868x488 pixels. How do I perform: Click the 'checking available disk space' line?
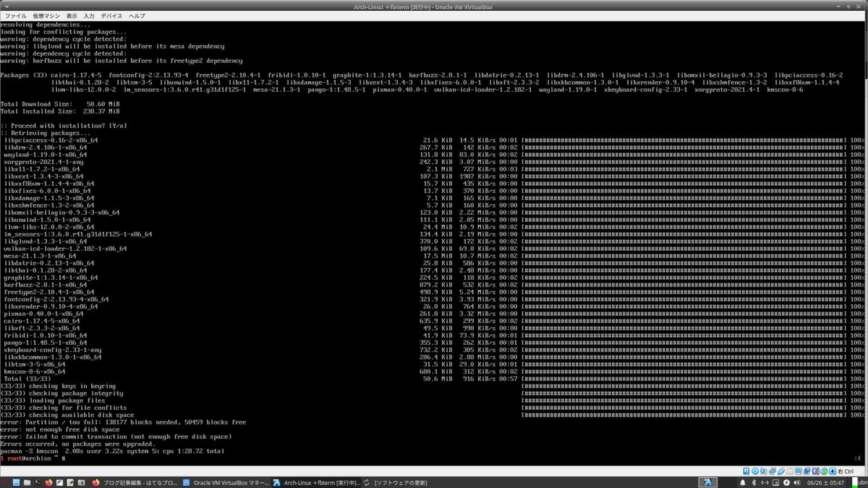[67, 415]
